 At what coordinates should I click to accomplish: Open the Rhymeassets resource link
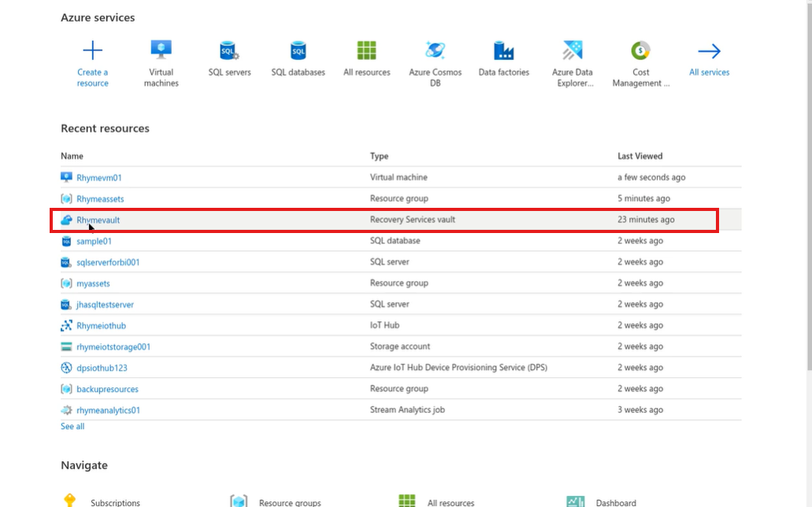tap(100, 199)
